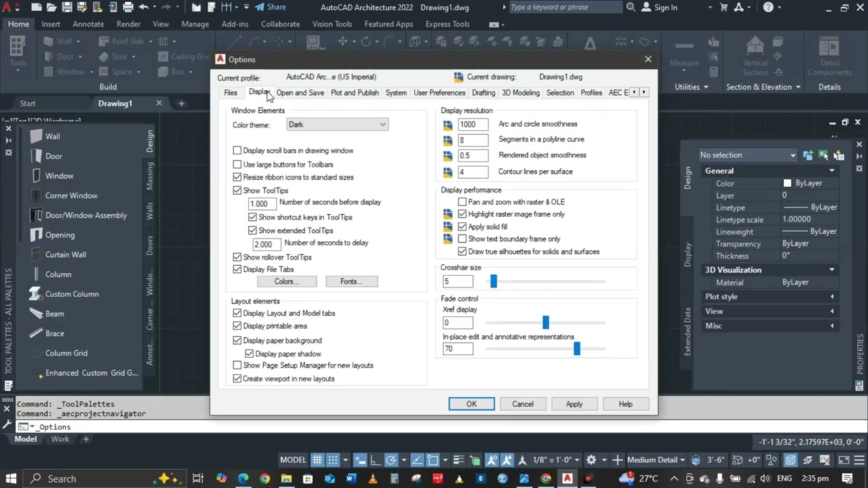Expand the Plot style section
Screen dimensions: 868x488
pyautogui.click(x=832, y=297)
